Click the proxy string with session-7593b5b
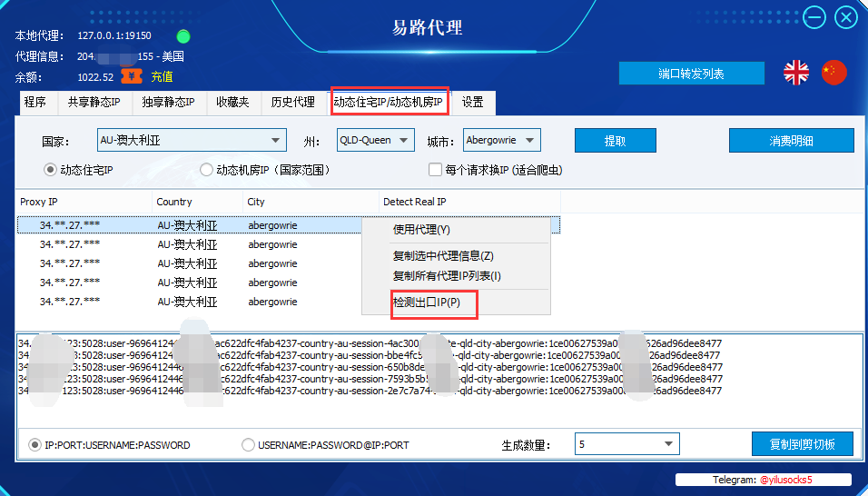This screenshot has height=496, width=868. (x=370, y=379)
